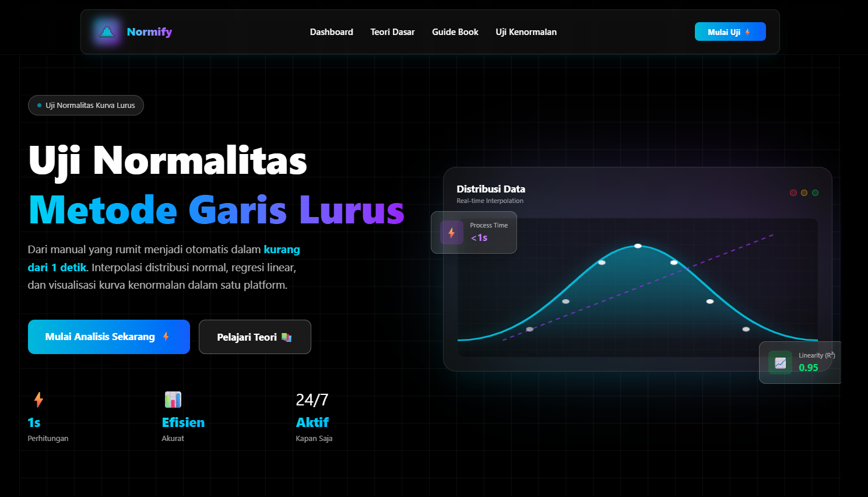
Task: Click the green dot in Distribusi Data card
Action: point(815,193)
